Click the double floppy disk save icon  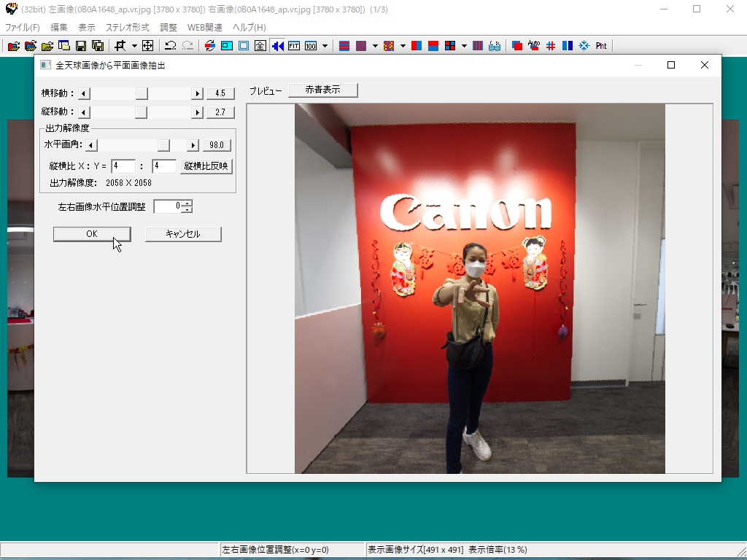pos(98,46)
